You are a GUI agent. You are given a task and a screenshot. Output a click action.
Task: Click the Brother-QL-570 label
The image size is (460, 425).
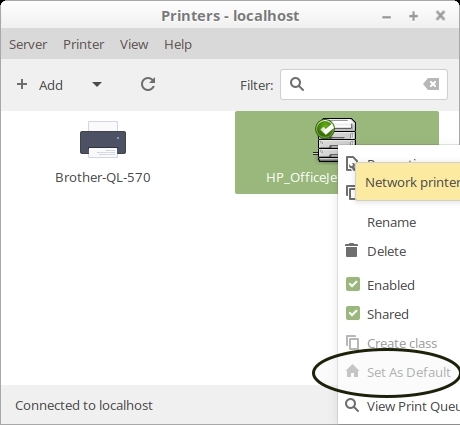(103, 178)
